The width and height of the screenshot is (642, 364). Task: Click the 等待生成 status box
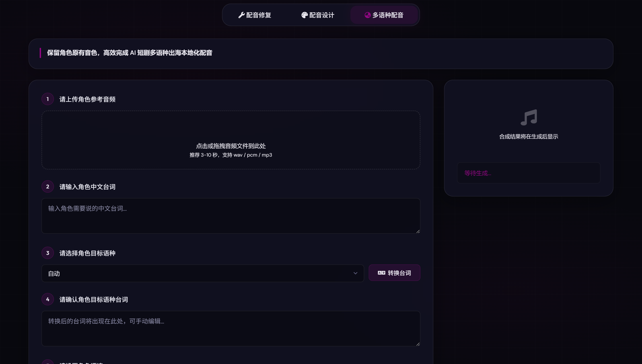(529, 173)
